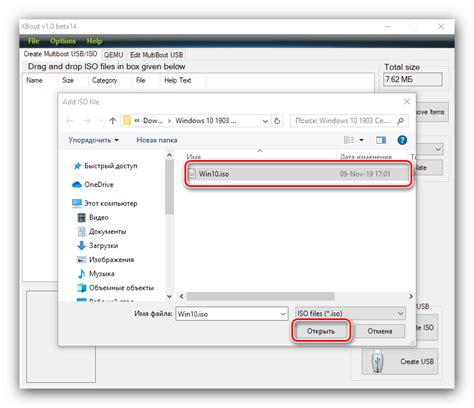Click the Forward arrow in file dialog

[x=87, y=121]
